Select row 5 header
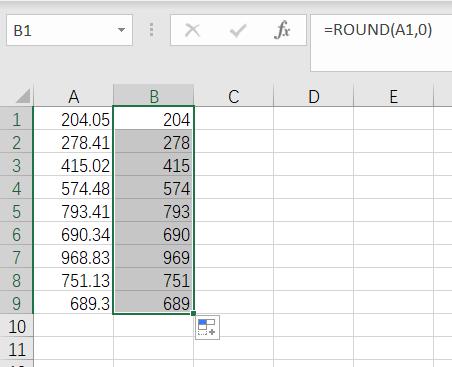This screenshot has width=452, height=367. click(x=16, y=211)
